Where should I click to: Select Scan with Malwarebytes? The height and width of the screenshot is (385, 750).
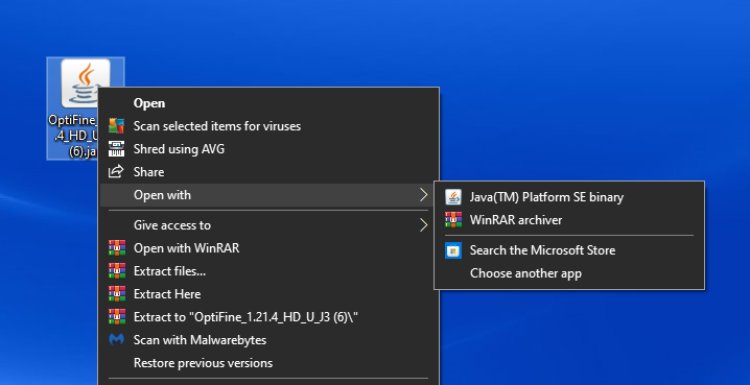point(269,340)
